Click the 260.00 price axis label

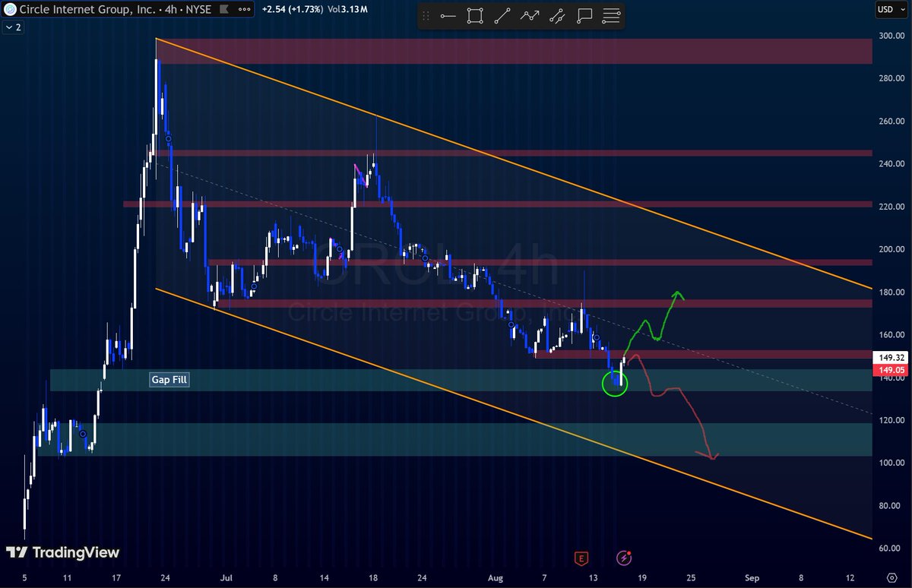pyautogui.click(x=891, y=121)
